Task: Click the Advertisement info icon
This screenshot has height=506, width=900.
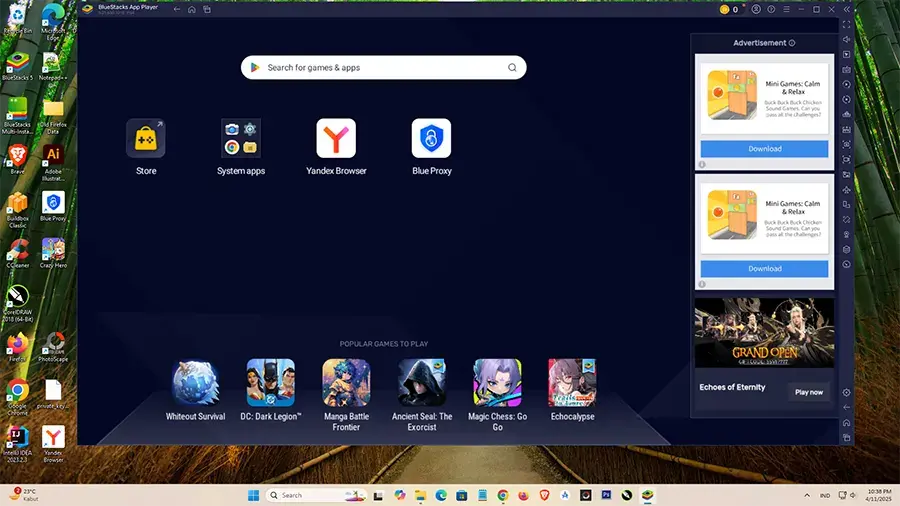Action: pyautogui.click(x=792, y=43)
